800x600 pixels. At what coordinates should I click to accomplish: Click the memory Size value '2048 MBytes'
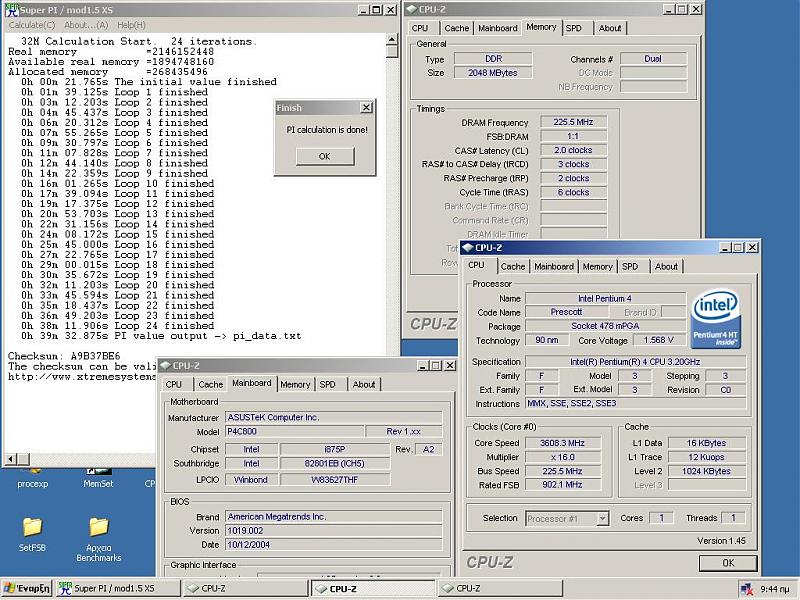point(493,73)
